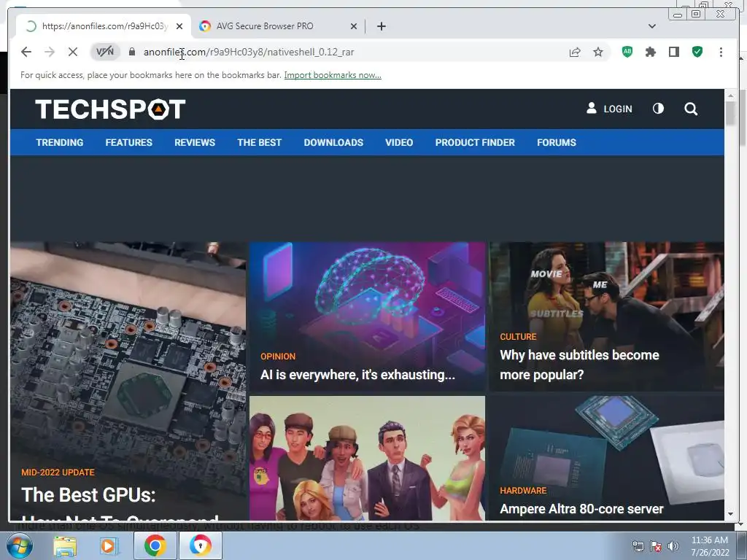Open the REVIEWS menu item
The image size is (747, 560).
pyautogui.click(x=194, y=142)
